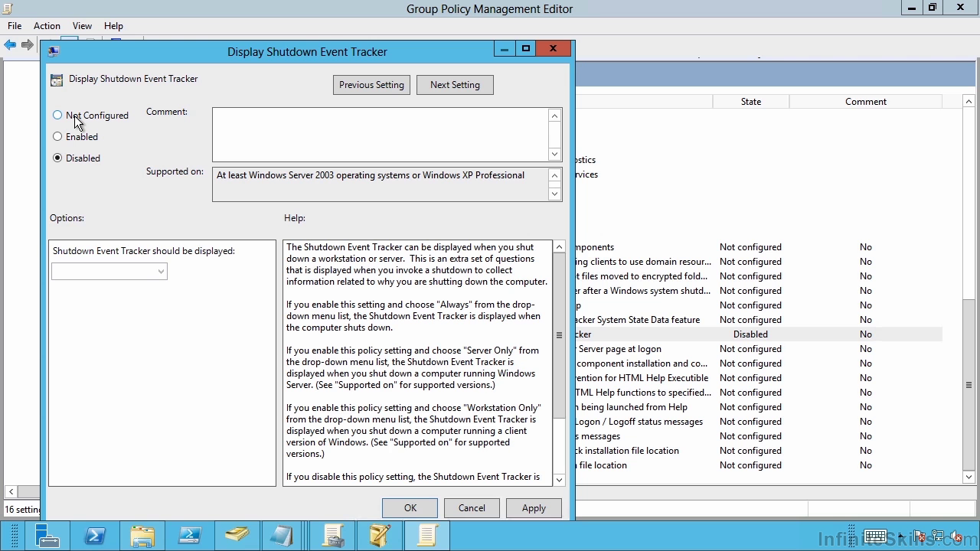Viewport: 980px width, 551px height.
Task: Click the Forward arrow in the editor toolbar
Action: pyautogui.click(x=28, y=45)
